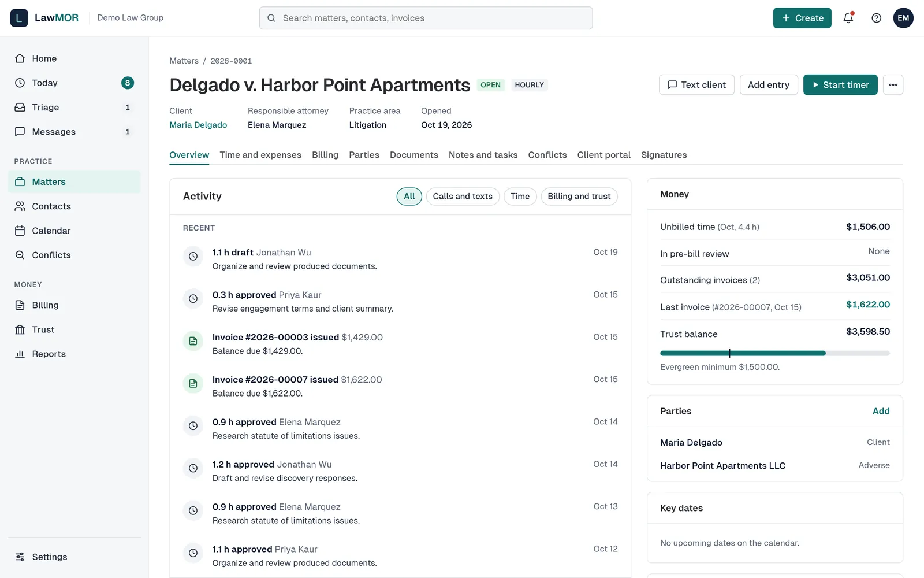Click clock icon for 1.1 h draft entry
Image resolution: width=924 pixels, height=578 pixels.
point(193,256)
